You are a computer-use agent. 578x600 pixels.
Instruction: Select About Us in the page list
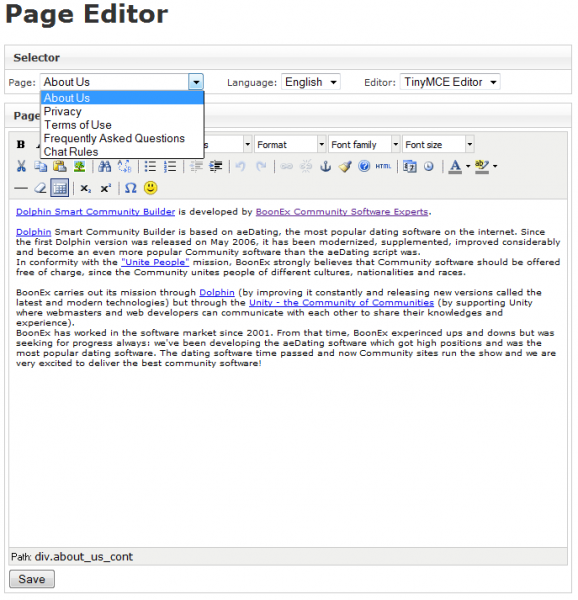[x=122, y=98]
